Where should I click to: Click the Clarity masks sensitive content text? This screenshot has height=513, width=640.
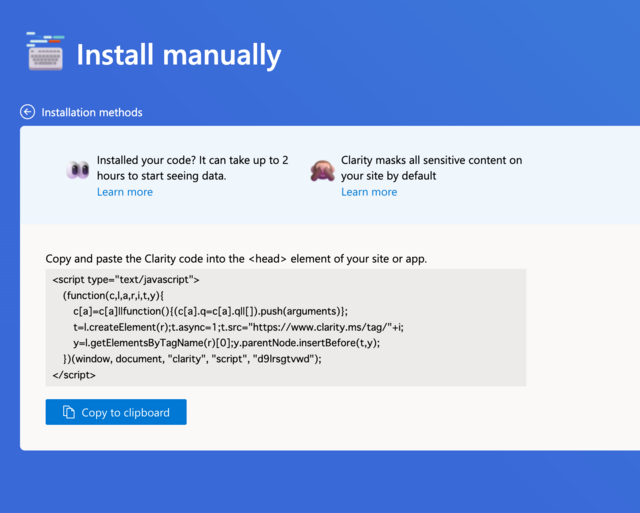[431, 168]
